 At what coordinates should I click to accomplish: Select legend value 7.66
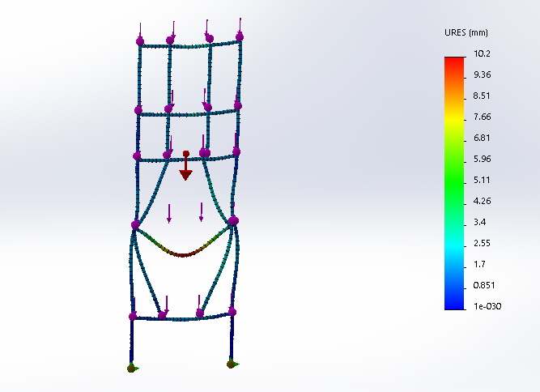[x=483, y=117]
